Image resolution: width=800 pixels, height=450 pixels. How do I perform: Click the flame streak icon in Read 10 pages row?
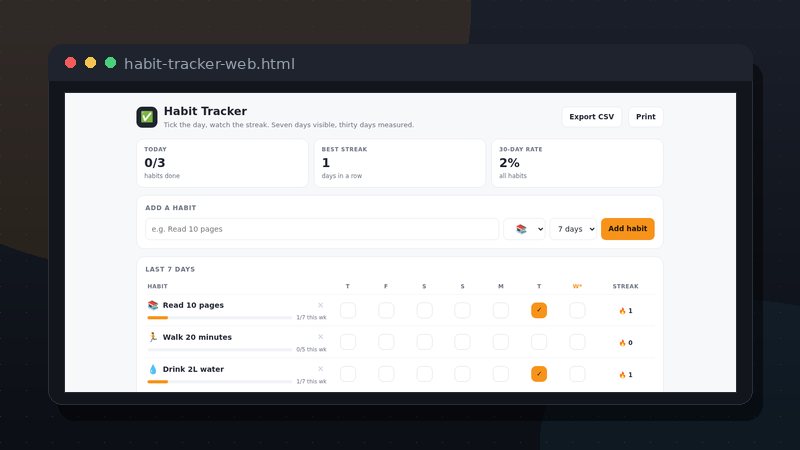pos(622,311)
